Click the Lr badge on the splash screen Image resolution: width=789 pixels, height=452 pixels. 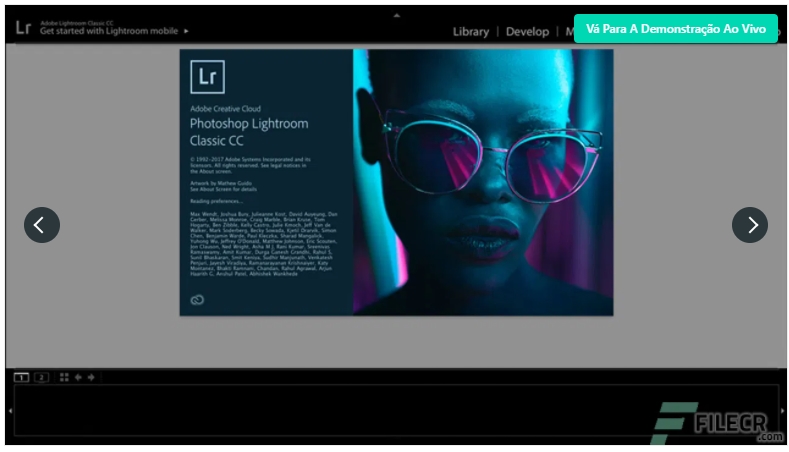[207, 77]
